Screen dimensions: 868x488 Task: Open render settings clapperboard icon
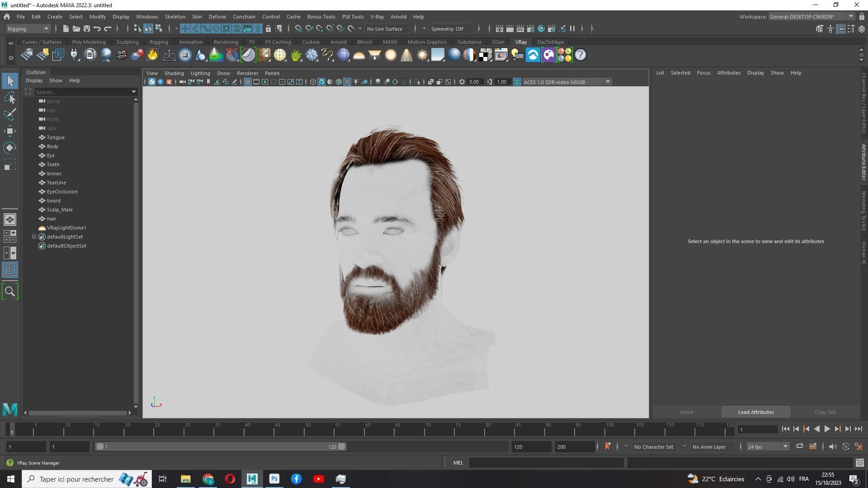click(531, 29)
